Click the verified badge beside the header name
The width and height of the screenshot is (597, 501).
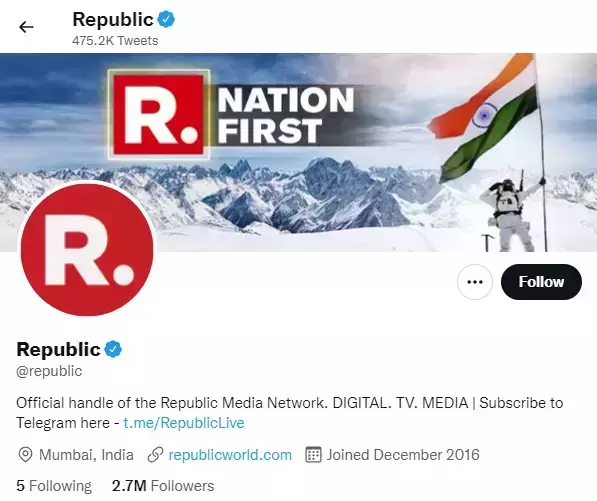coord(166,19)
